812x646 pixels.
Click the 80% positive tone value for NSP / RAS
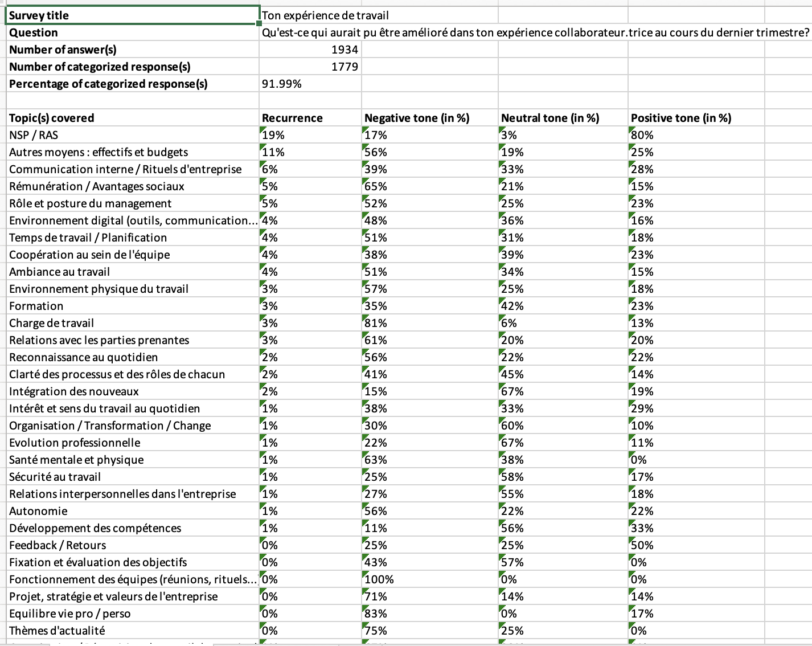pyautogui.click(x=643, y=135)
